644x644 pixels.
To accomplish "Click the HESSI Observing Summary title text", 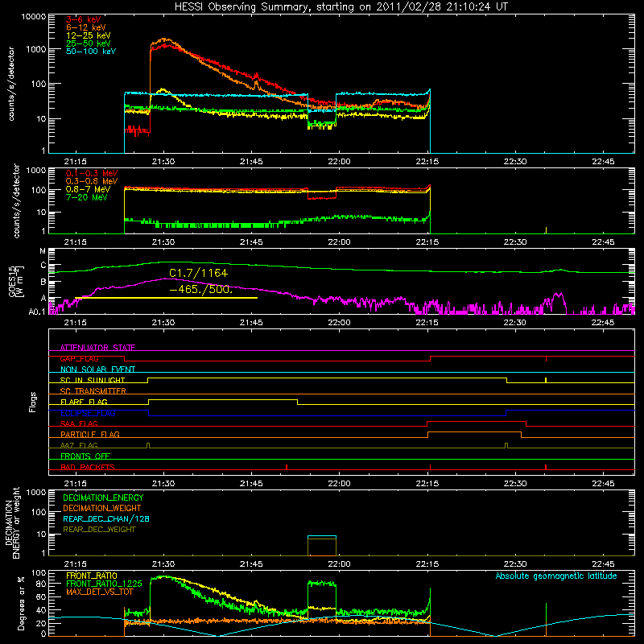I will [341, 6].
